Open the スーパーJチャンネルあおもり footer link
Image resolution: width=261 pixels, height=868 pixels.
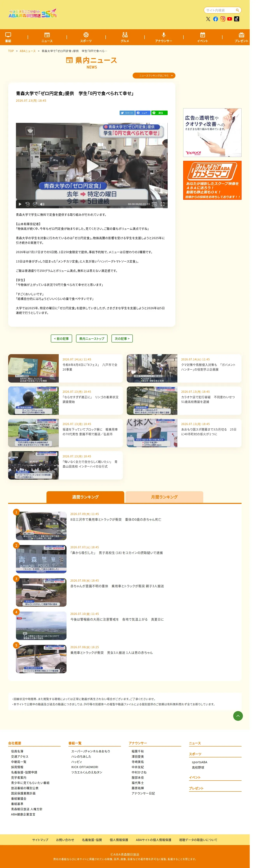(91, 751)
